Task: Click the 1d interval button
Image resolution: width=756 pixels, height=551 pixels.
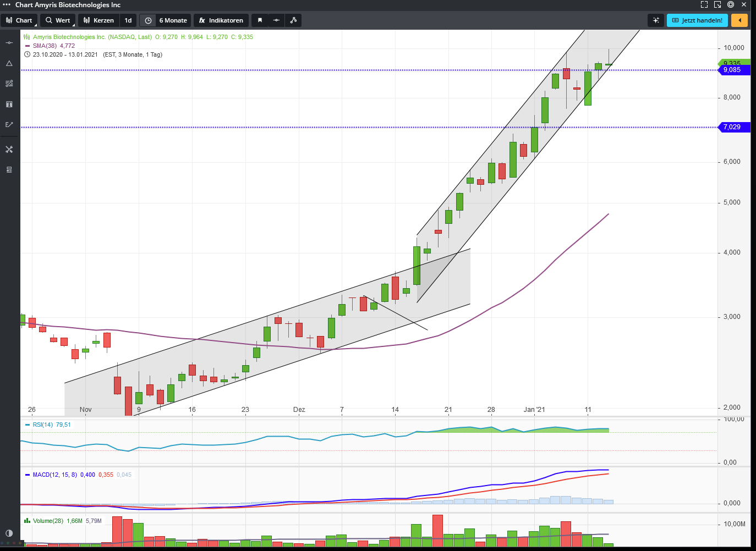Action: (x=128, y=20)
